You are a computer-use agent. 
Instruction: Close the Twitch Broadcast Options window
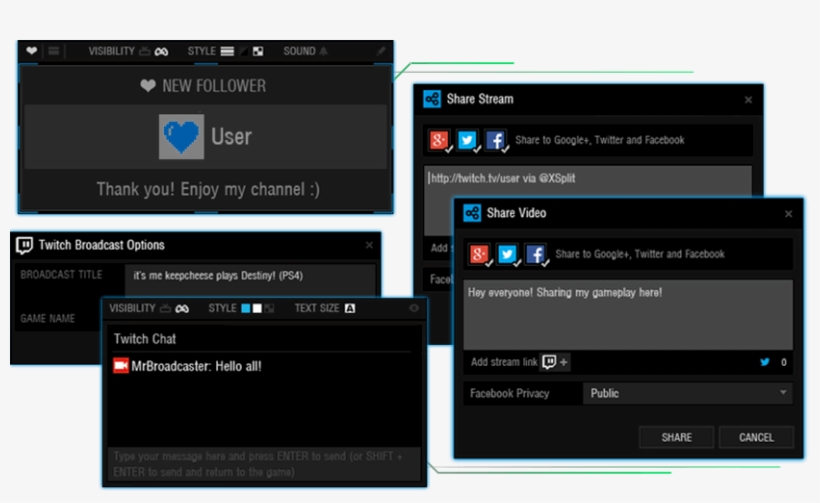coord(369,245)
